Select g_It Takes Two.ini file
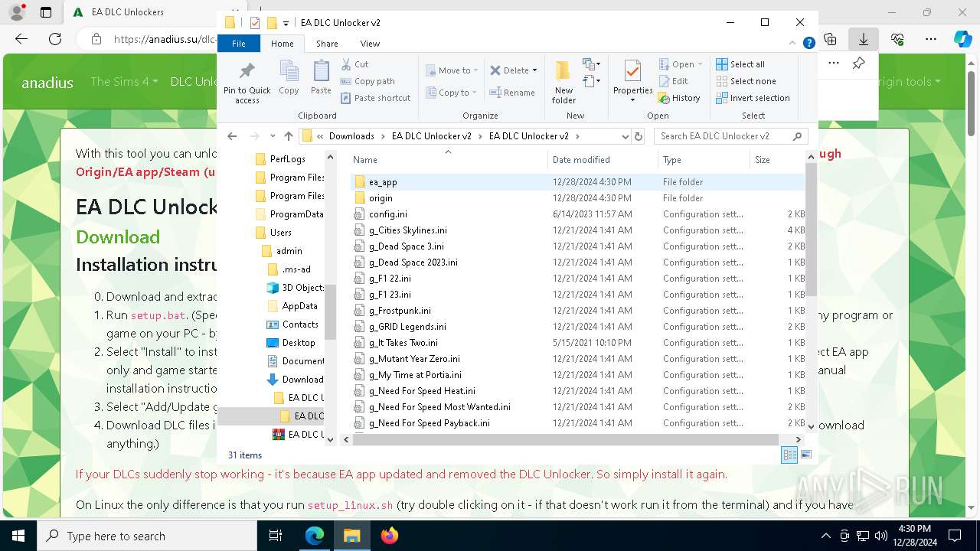Viewport: 980px width, 551px height. coord(577,343)
